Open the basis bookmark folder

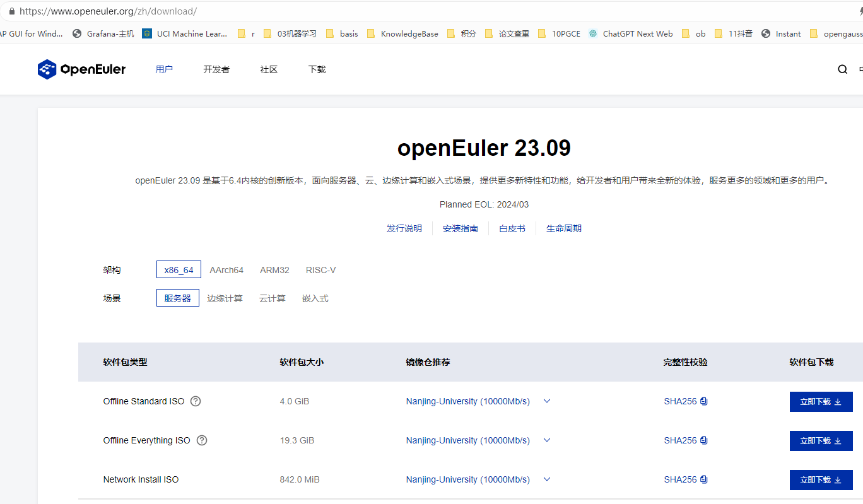click(x=342, y=34)
